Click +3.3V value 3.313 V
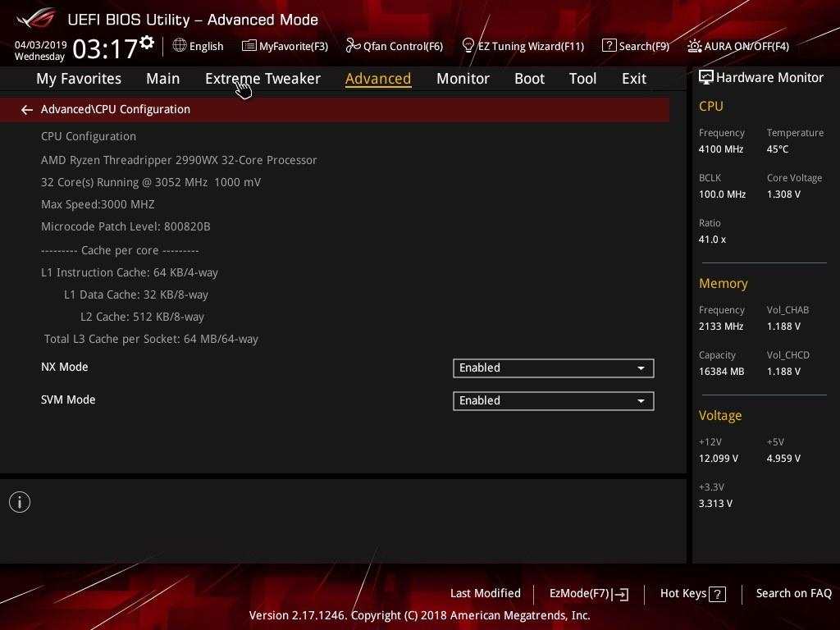This screenshot has width=840, height=630. coord(715,504)
